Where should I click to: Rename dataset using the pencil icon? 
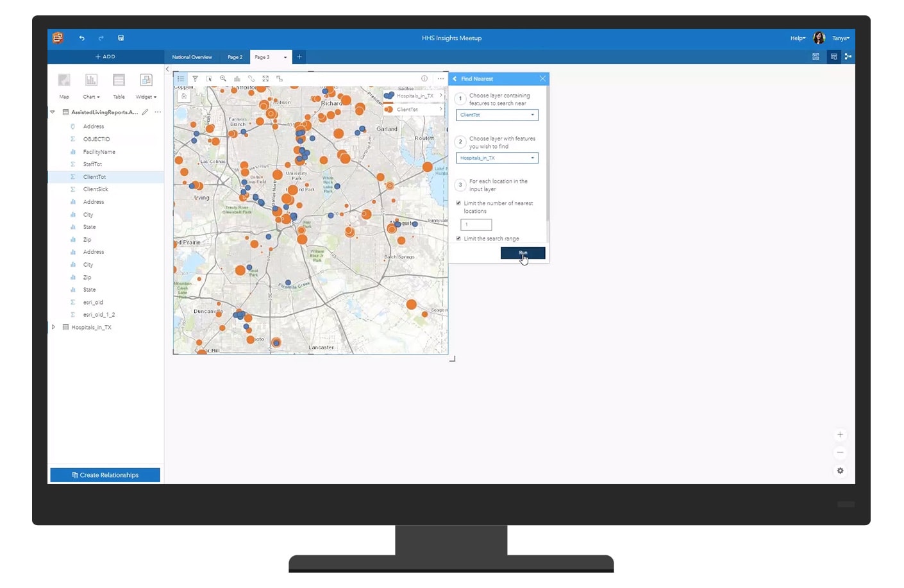point(146,112)
